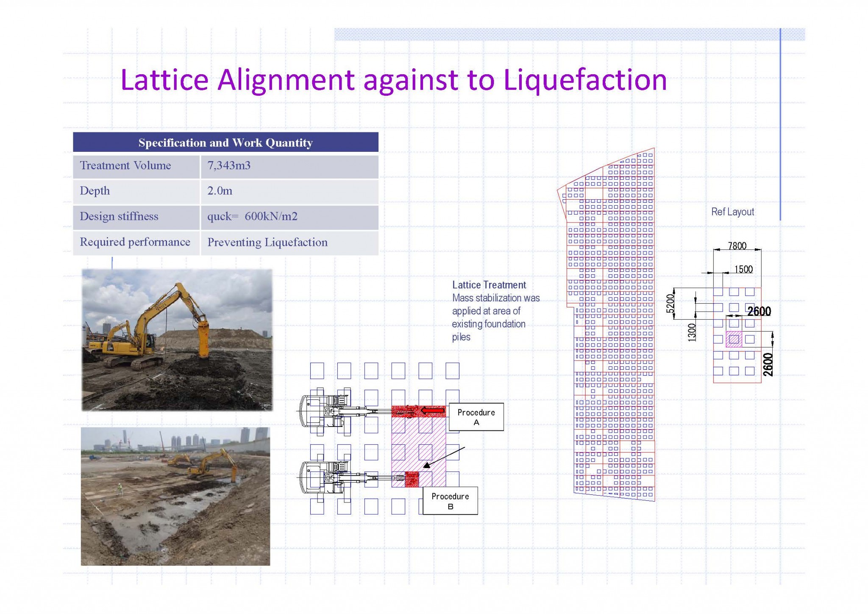This screenshot has height=614, width=868.
Task: Click the horizontal bold '2600' dimension
Action: (759, 312)
